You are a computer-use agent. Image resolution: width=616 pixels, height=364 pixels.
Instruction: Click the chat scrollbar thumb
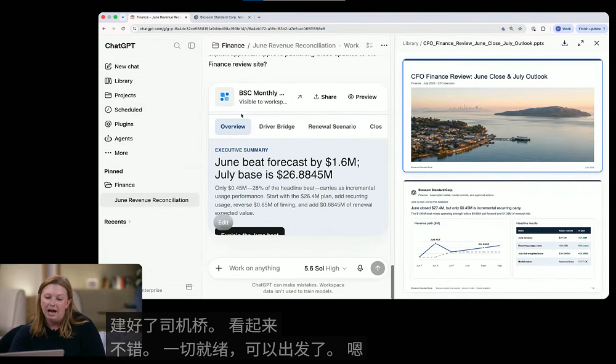pos(392,282)
